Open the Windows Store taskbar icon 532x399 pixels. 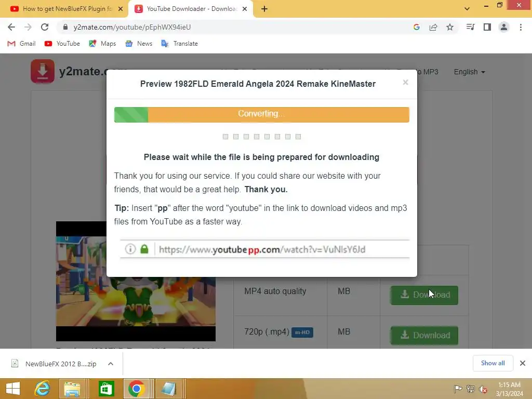pyautogui.click(x=106, y=389)
